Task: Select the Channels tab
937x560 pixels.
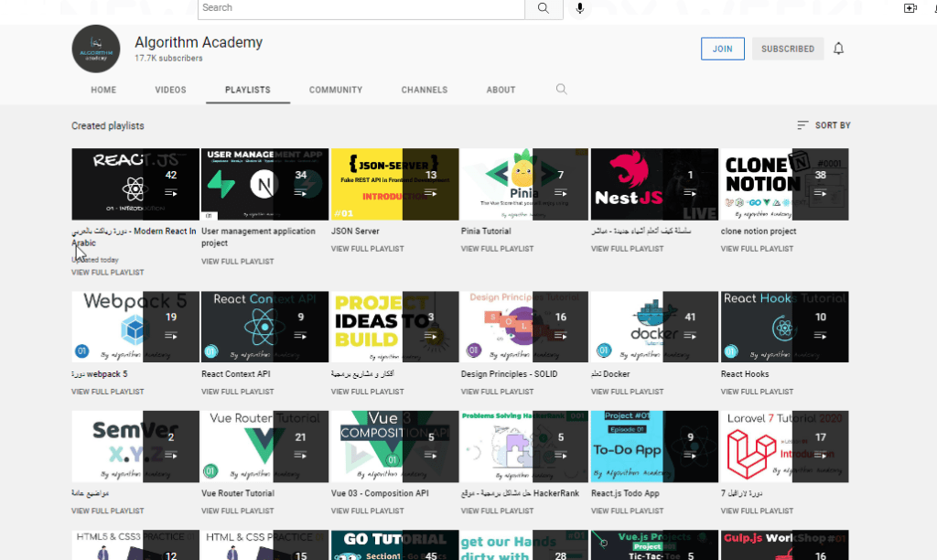Action: [x=425, y=90]
